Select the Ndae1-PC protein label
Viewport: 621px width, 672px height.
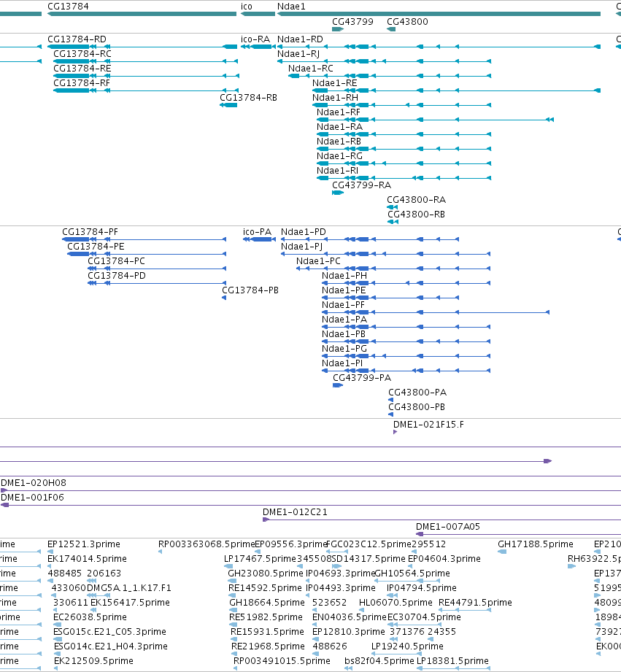[x=318, y=261]
